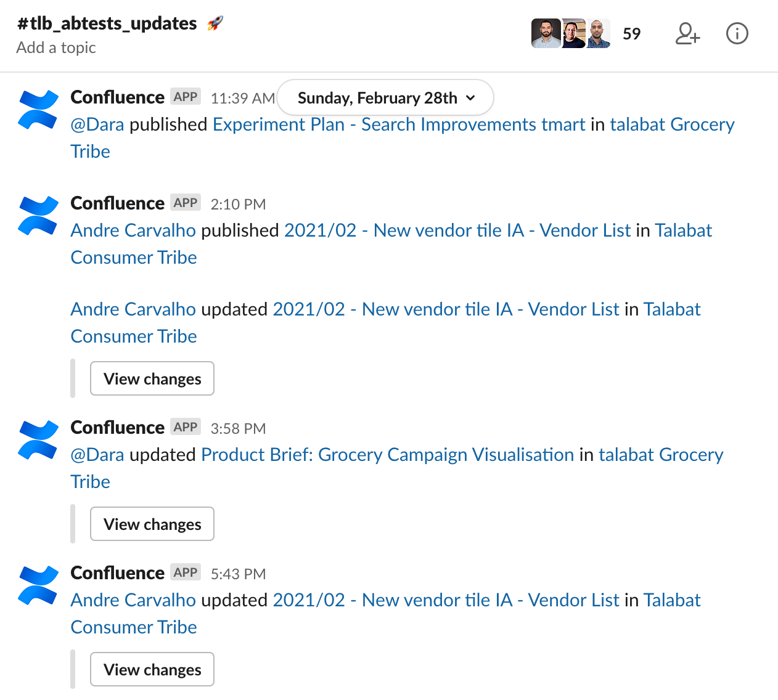
Task: Click View changes under 5:43 PM message
Action: click(x=152, y=669)
